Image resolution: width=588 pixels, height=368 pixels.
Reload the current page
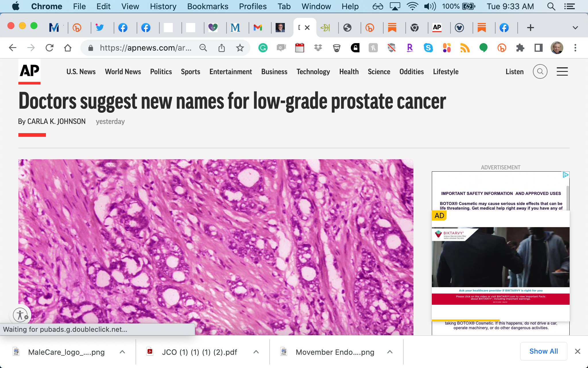(x=49, y=48)
